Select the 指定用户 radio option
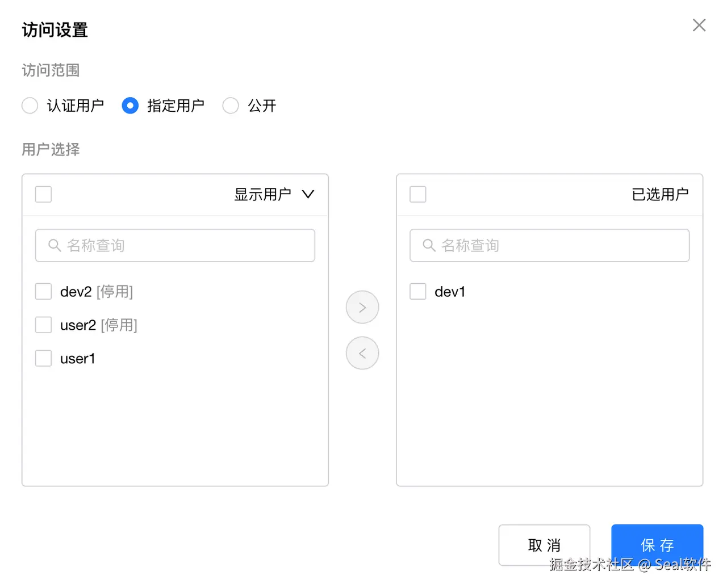This screenshot has width=727, height=588. [x=130, y=106]
